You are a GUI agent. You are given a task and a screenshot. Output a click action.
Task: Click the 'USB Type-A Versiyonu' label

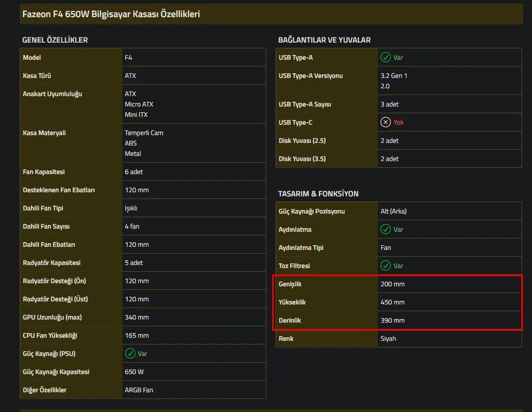[x=310, y=76]
